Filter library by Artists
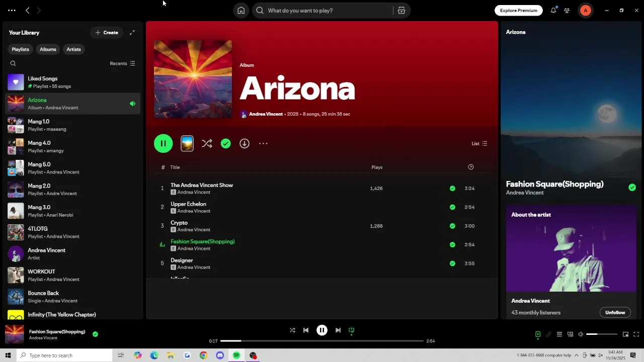The image size is (644, 362). pos(73,49)
